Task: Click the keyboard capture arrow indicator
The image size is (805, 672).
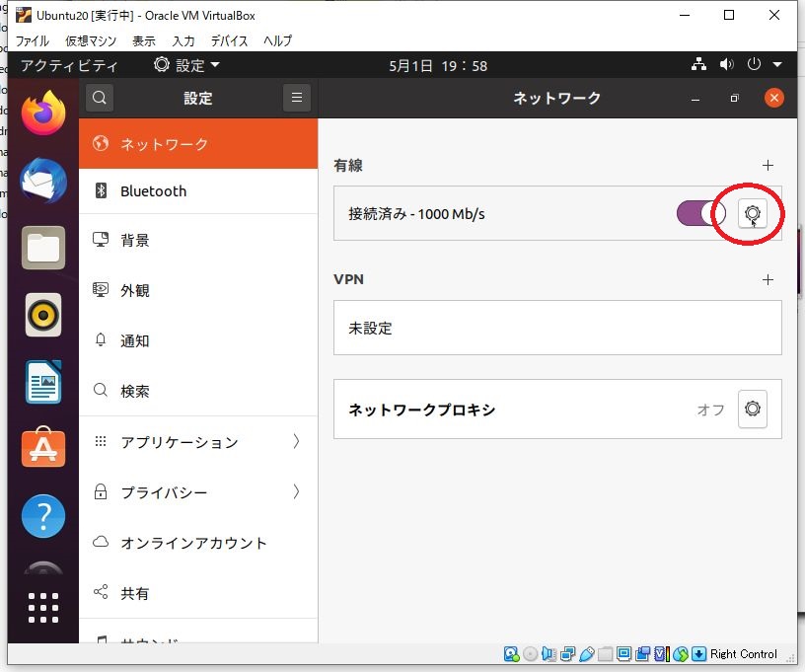Action: 698,654
